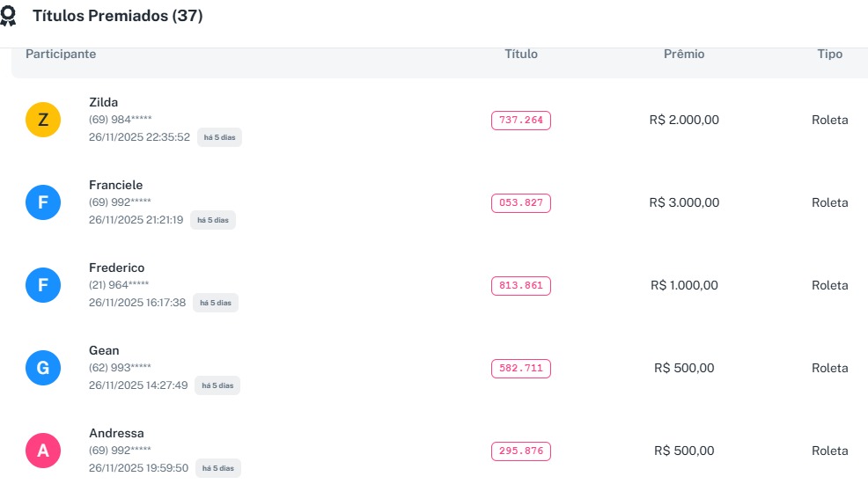868x484 pixels.
Task: Click the Tipo column header
Action: tap(829, 55)
